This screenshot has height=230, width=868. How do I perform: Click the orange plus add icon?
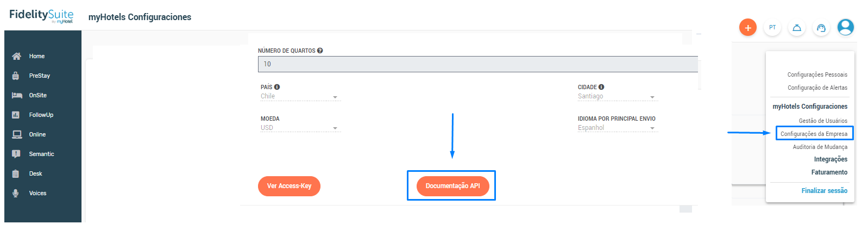[x=748, y=27]
